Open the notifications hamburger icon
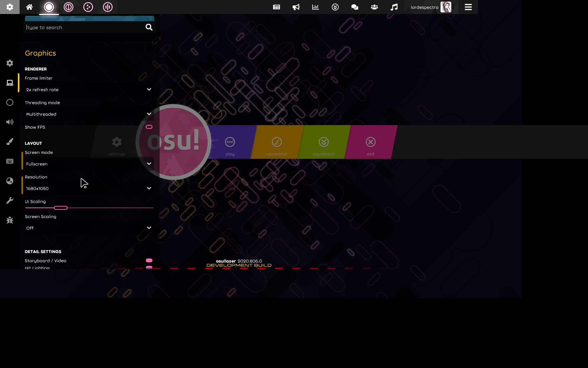Image resolution: width=588 pixels, height=368 pixels. pyautogui.click(x=468, y=7)
